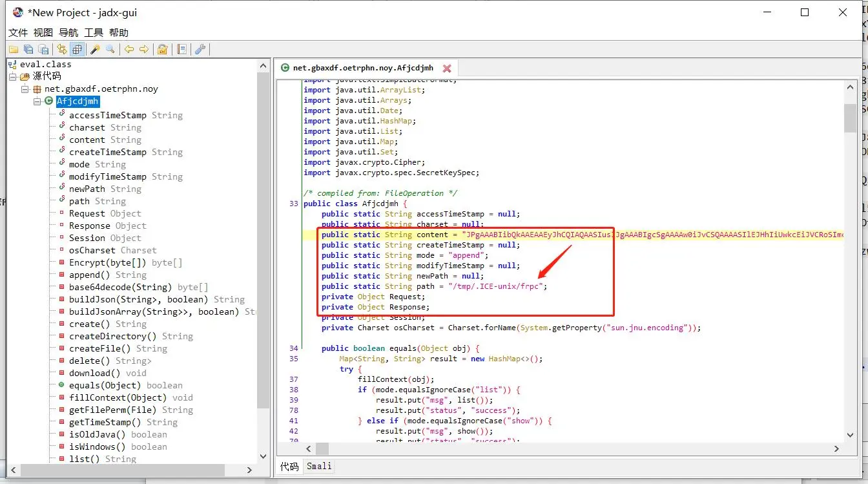Select Response Object field in tree
Viewport: 868px width, 484px height.
click(x=108, y=226)
